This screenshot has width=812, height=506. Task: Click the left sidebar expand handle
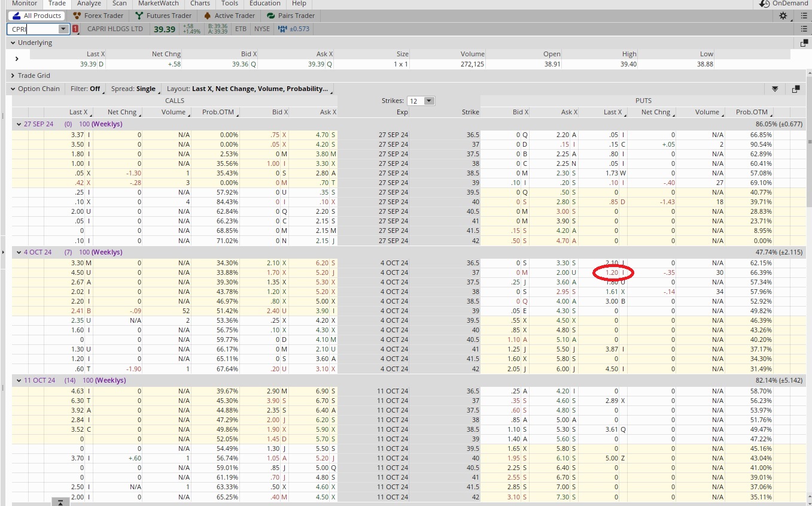tap(2, 252)
